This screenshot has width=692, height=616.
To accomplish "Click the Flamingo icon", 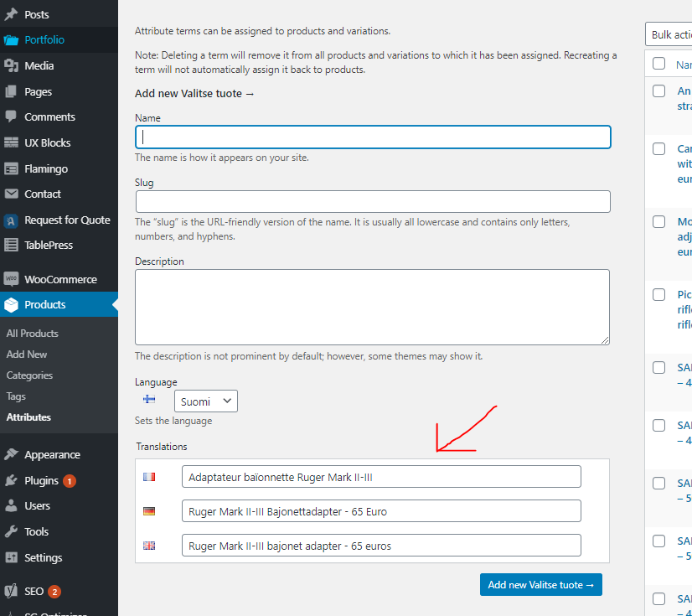I will coord(11,168).
